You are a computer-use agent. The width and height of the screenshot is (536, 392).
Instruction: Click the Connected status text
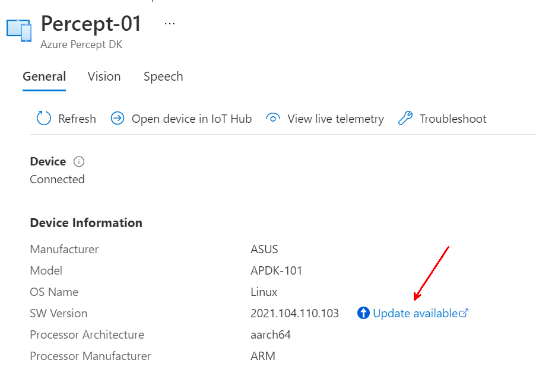pyautogui.click(x=57, y=179)
